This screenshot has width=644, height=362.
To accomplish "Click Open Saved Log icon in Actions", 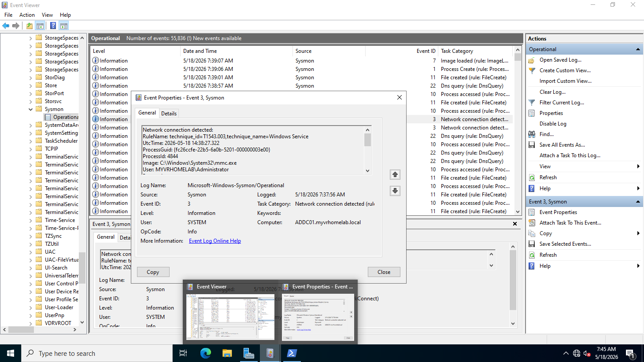I will click(x=532, y=60).
